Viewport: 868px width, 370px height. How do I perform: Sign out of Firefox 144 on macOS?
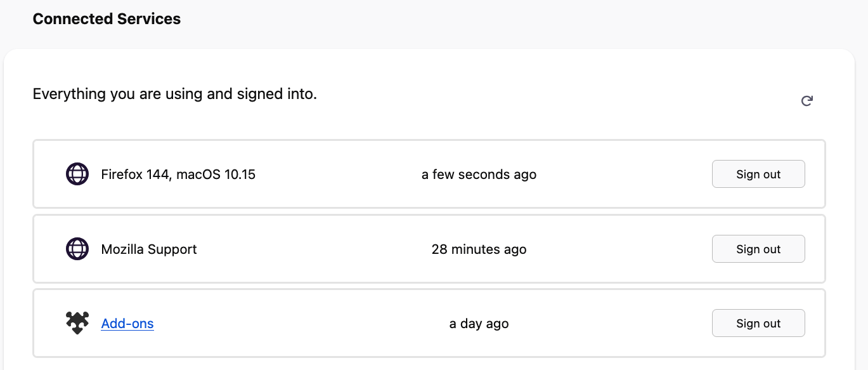pyautogui.click(x=758, y=174)
